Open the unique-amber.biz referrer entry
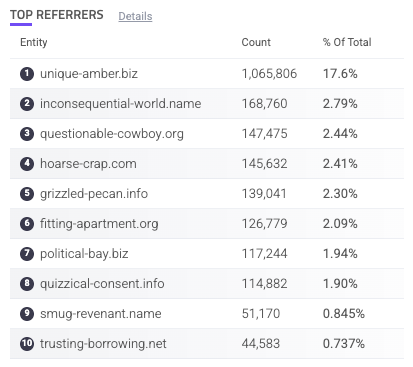 pos(89,74)
